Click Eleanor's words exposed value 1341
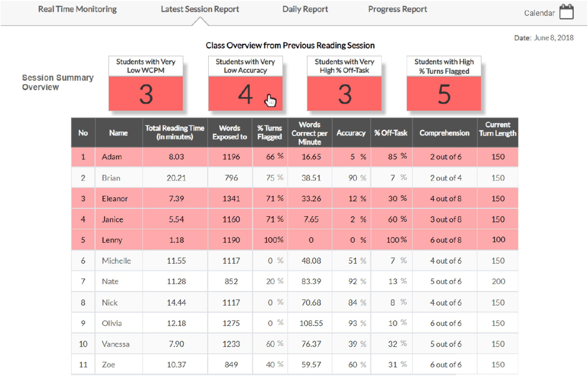The height and width of the screenshot is (377, 588). click(x=231, y=199)
